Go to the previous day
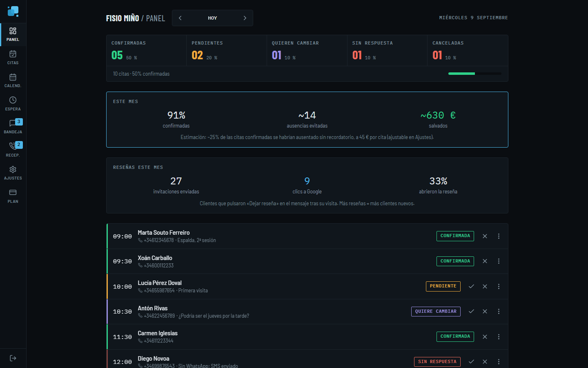The height and width of the screenshot is (368, 588). pos(180,18)
